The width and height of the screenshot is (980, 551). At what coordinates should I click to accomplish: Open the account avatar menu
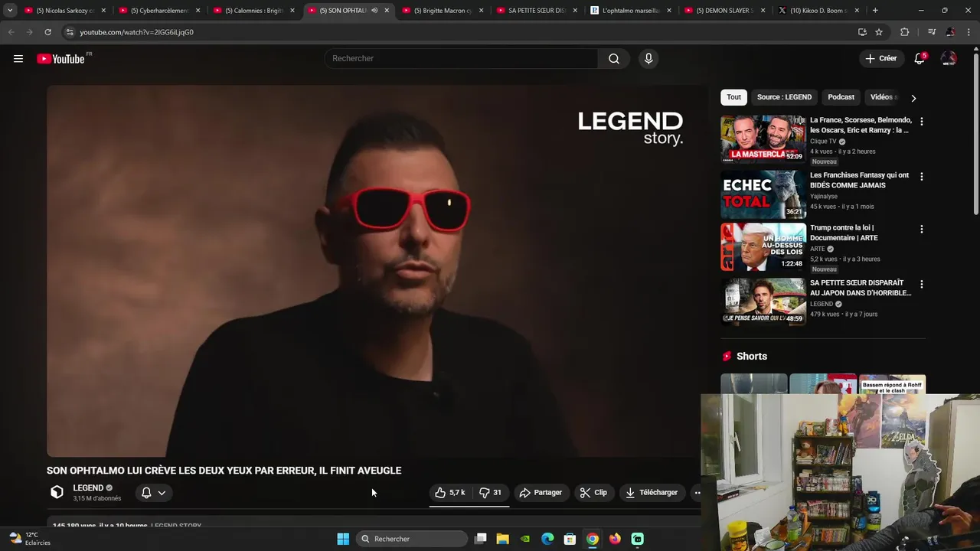(x=949, y=59)
